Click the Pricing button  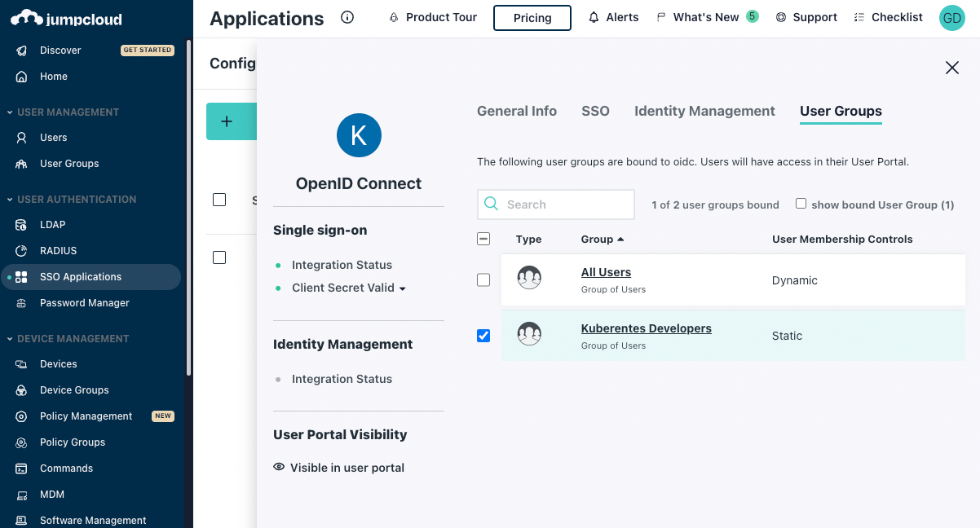click(x=532, y=18)
